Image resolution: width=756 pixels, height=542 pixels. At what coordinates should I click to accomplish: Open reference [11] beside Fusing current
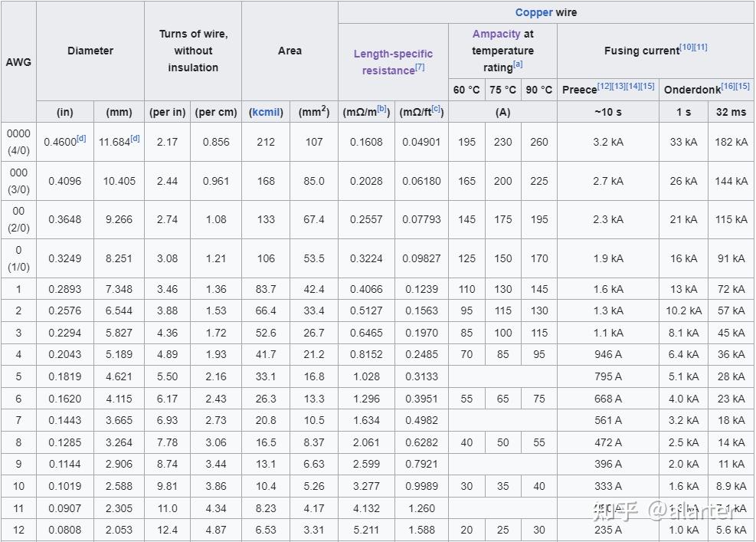tap(700, 48)
